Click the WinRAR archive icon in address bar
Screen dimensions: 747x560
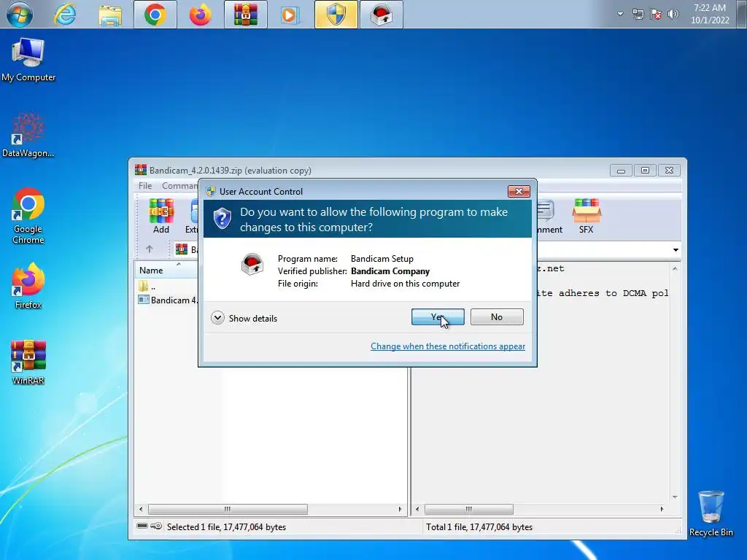pyautogui.click(x=182, y=249)
